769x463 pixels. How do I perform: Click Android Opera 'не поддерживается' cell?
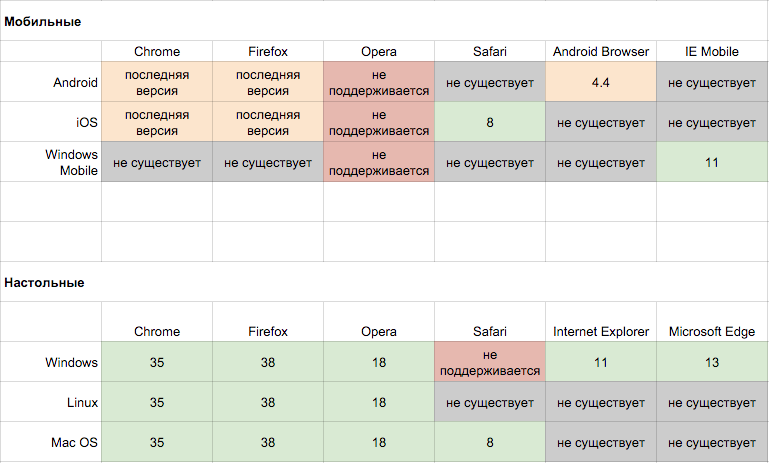pos(379,82)
